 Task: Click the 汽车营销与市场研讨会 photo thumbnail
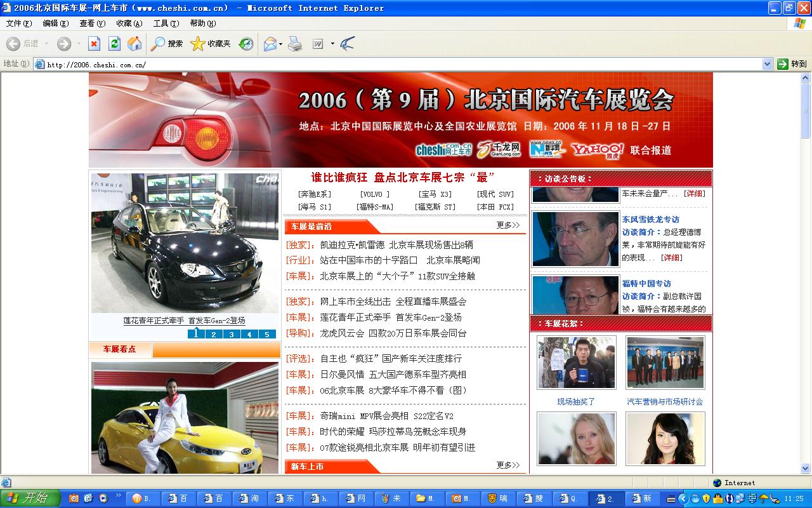coord(665,363)
